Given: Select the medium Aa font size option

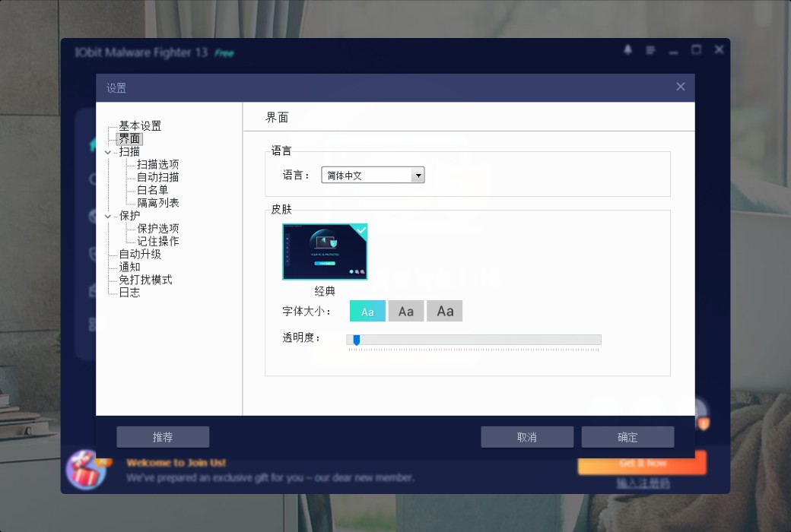Looking at the screenshot, I should pyautogui.click(x=405, y=311).
